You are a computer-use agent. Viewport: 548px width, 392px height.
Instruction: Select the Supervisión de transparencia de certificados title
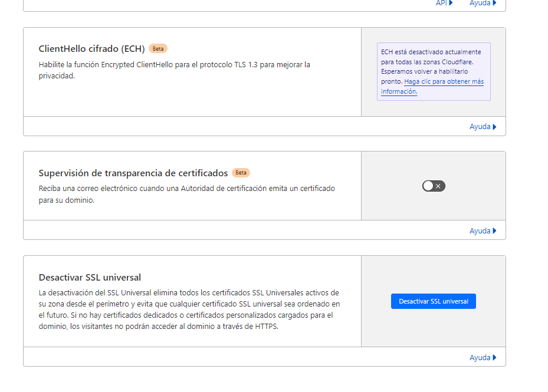click(133, 173)
